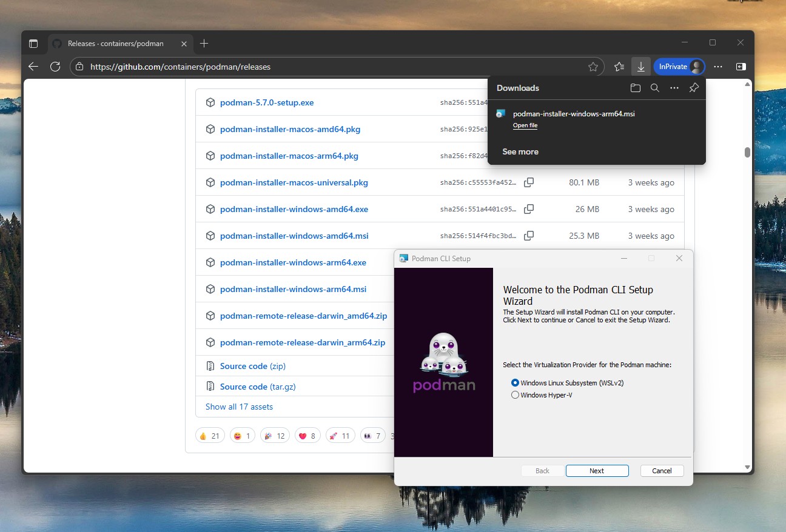Viewport: 786px width, 532px height.
Task: Download podman-installer-macos-arm64.pkg
Action: tap(289, 156)
